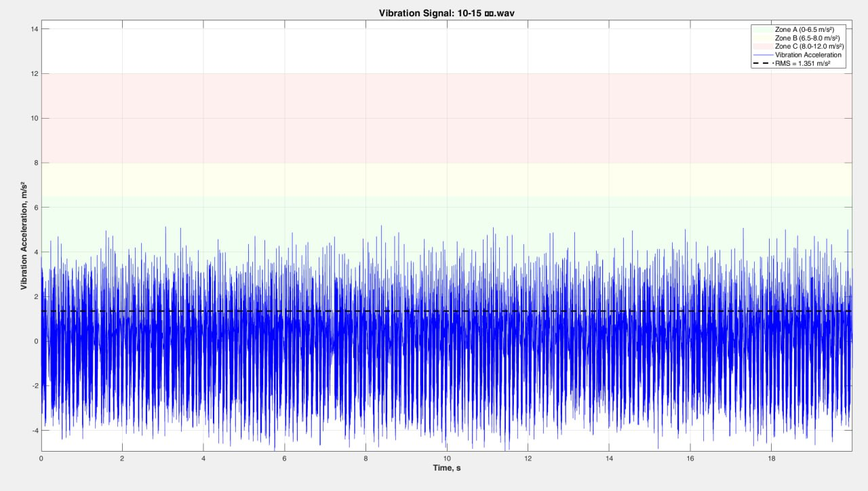Click the dashed RMS legend line sample
The image size is (868, 491).
point(762,63)
